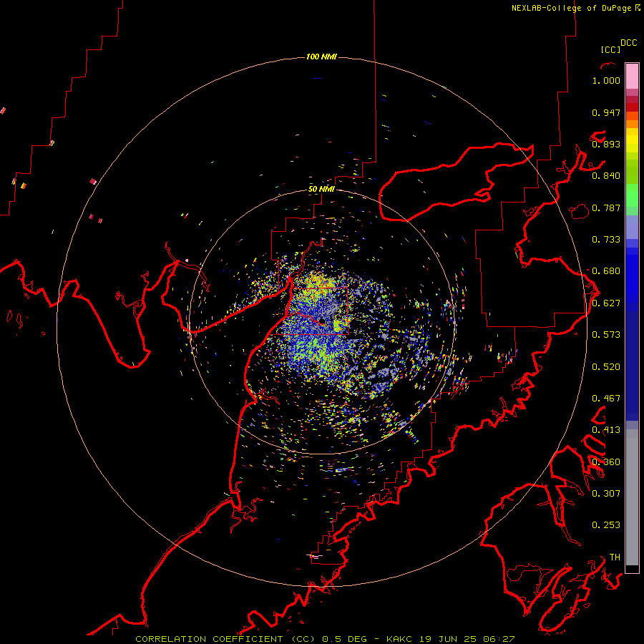
Task: Click the black radar site dot at center
Action: 322,321
